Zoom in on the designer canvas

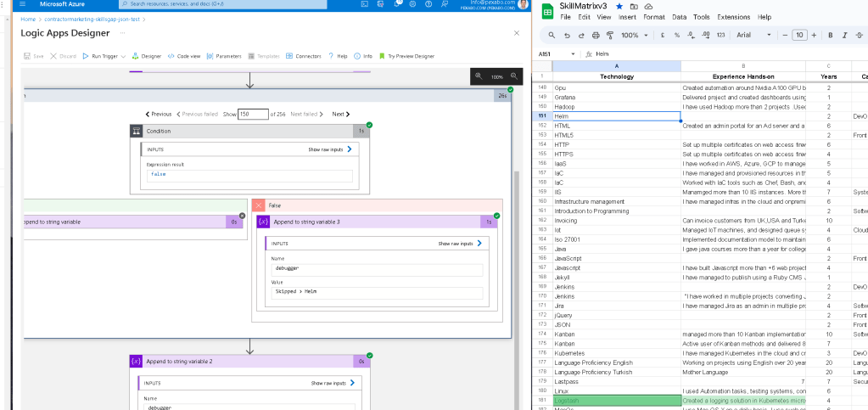point(479,76)
